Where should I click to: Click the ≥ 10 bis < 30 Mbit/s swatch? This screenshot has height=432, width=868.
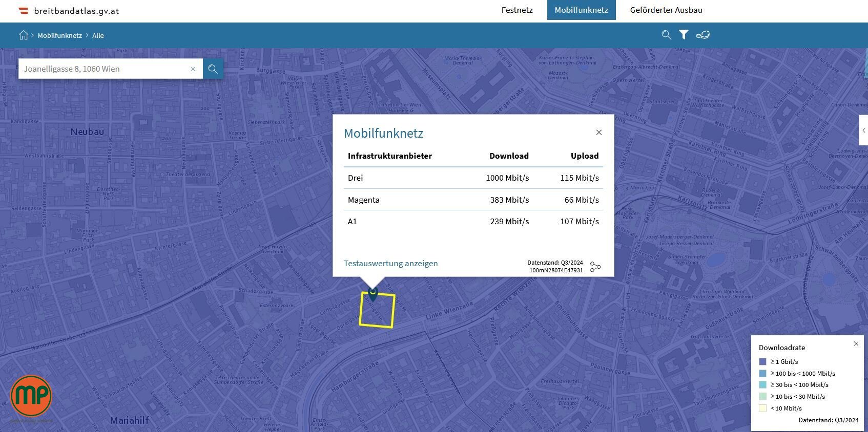[762, 397]
